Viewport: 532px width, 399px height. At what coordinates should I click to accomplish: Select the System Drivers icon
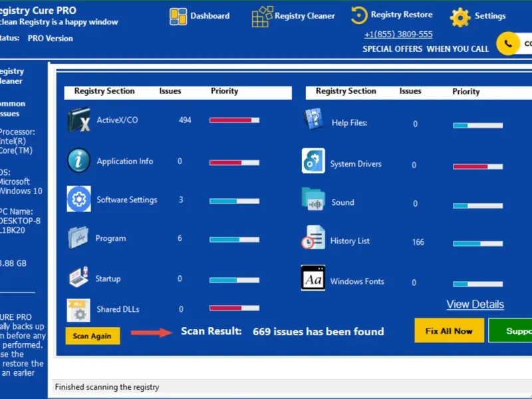[313, 161]
